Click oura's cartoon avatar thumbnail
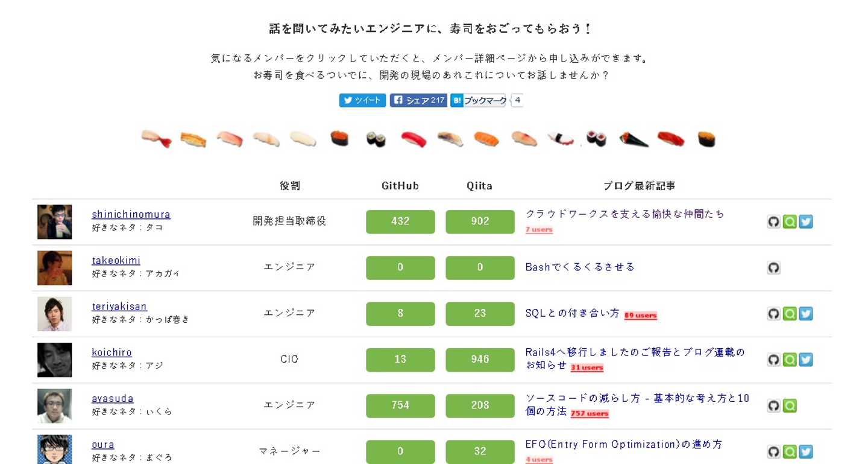 pos(55,450)
